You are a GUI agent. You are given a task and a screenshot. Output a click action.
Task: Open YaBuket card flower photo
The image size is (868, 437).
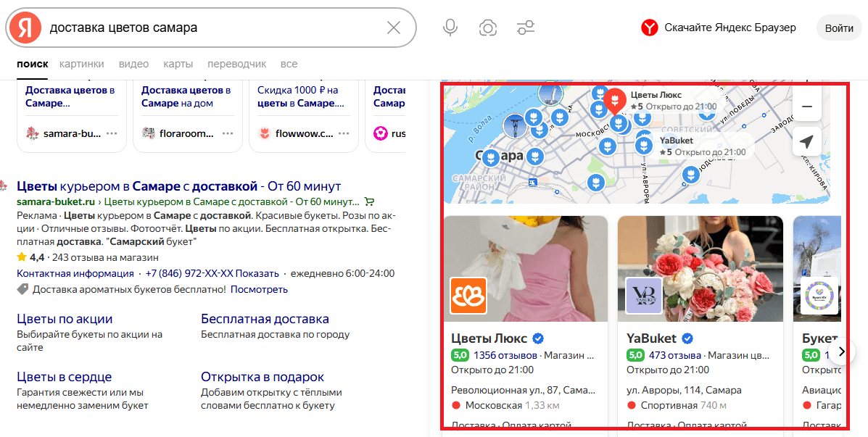tap(700, 268)
